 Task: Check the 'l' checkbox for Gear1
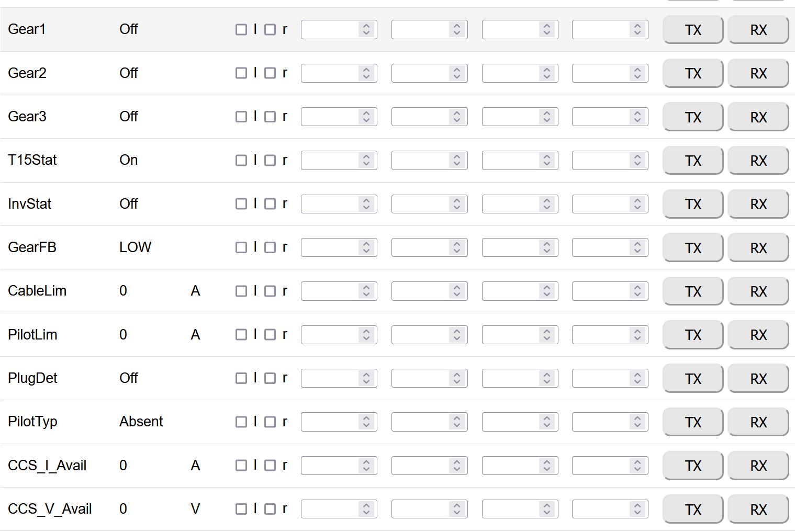tap(241, 30)
